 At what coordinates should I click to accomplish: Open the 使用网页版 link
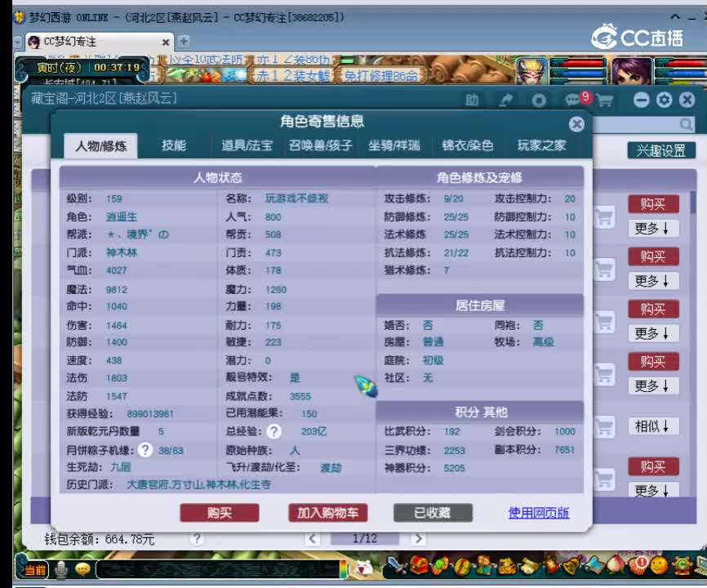(x=538, y=513)
